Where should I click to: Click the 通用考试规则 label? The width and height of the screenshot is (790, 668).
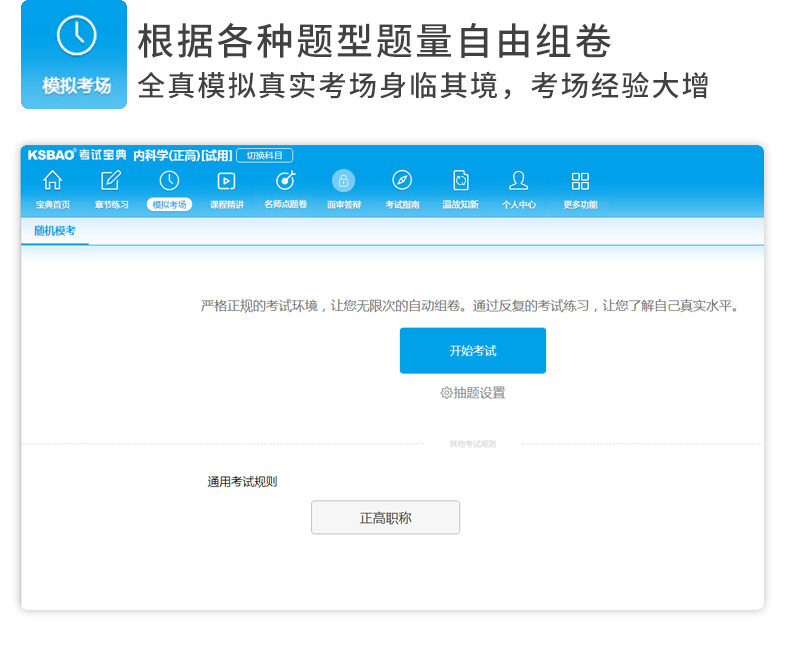[242, 482]
